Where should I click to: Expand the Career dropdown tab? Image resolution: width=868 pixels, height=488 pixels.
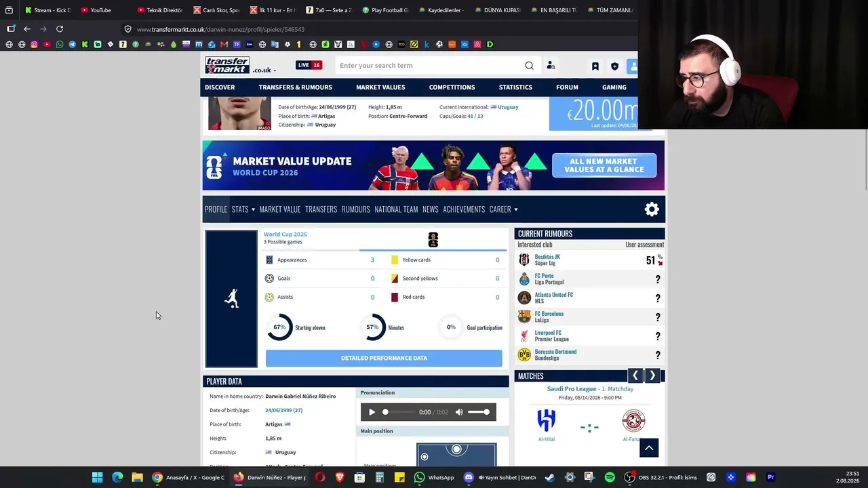point(503,209)
